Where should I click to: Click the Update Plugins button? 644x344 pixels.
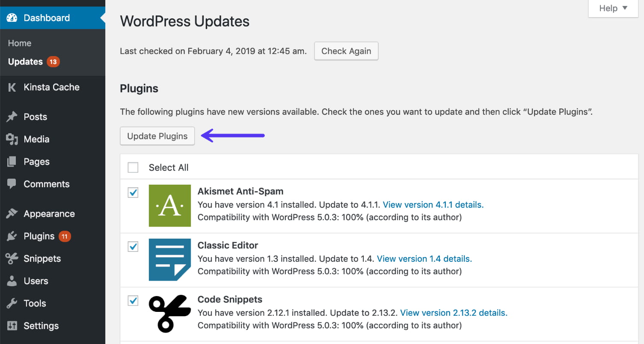(157, 136)
